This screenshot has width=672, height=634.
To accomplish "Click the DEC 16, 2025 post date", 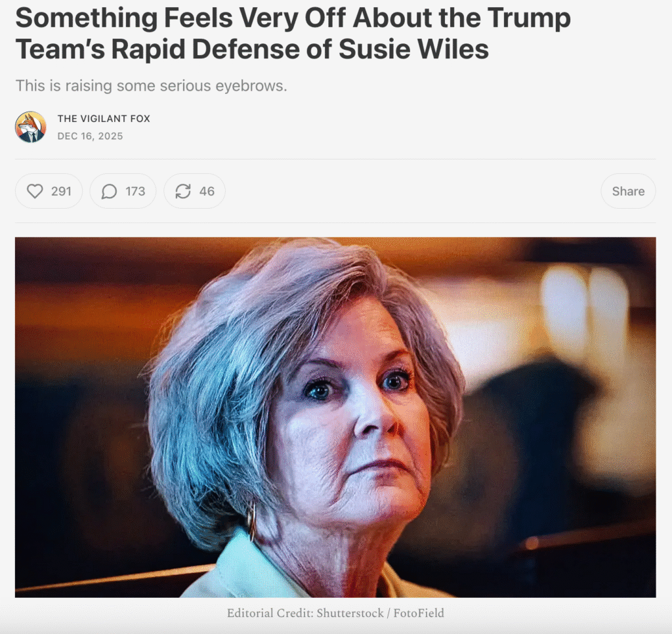I will click(90, 137).
